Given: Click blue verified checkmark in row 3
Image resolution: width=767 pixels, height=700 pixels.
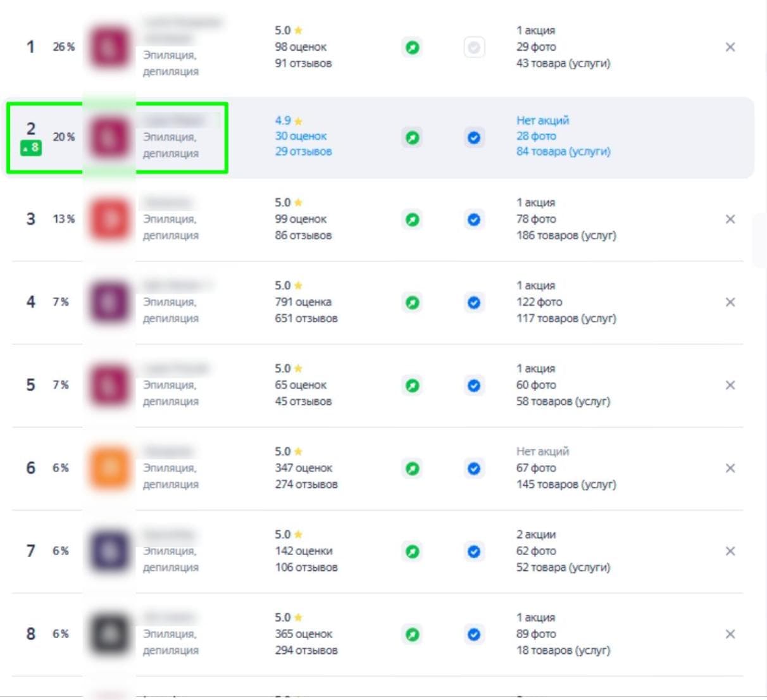Looking at the screenshot, I should 473,220.
